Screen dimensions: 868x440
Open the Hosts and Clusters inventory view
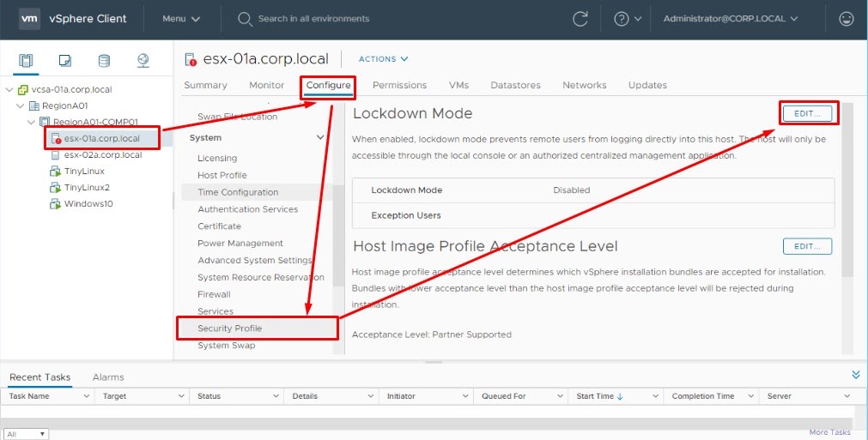pos(26,60)
